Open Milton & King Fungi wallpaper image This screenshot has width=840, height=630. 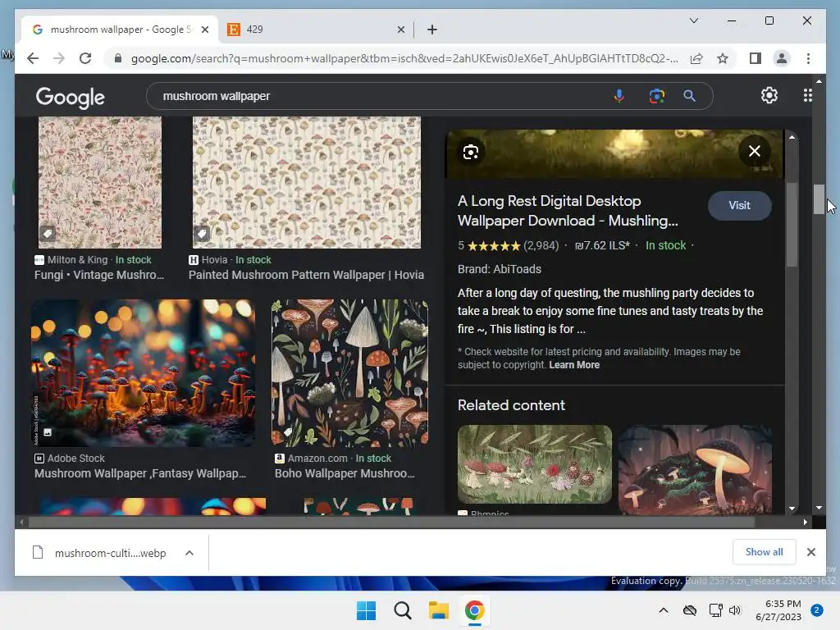pyautogui.click(x=100, y=182)
